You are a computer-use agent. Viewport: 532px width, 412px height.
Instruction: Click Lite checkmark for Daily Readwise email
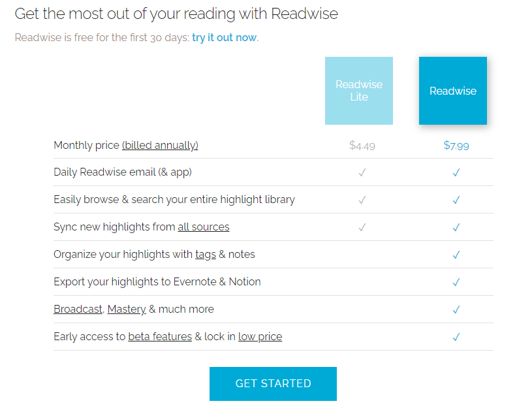pos(362,172)
